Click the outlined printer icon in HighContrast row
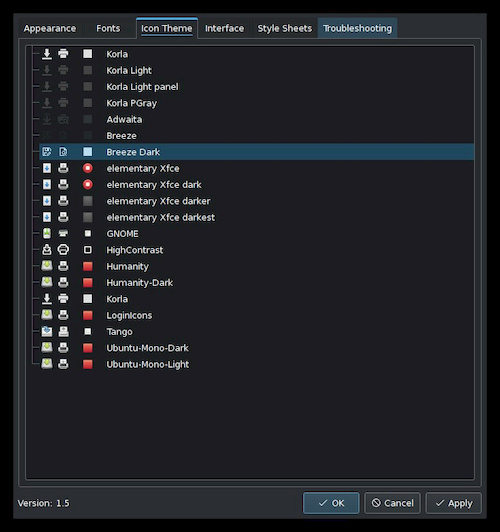The width and height of the screenshot is (500, 532). (63, 250)
